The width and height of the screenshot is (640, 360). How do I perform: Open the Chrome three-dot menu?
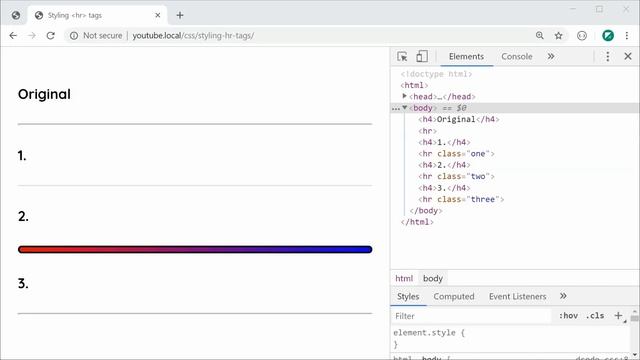pos(627,36)
